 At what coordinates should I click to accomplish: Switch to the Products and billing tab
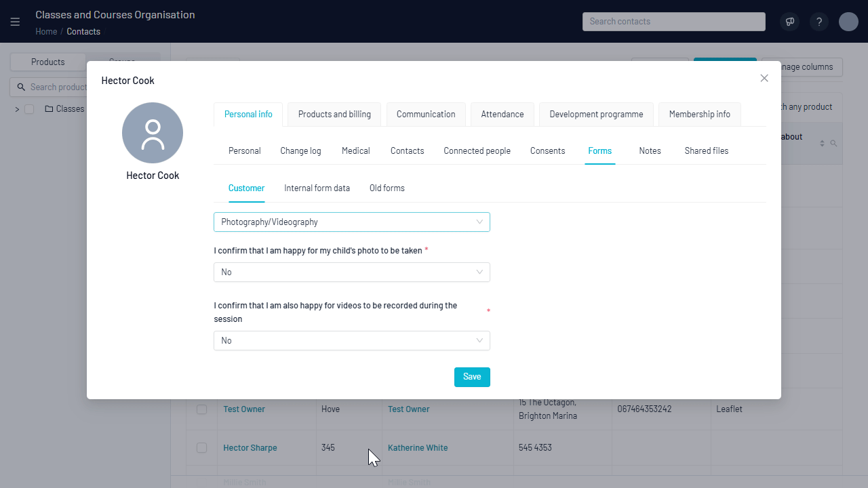(334, 115)
